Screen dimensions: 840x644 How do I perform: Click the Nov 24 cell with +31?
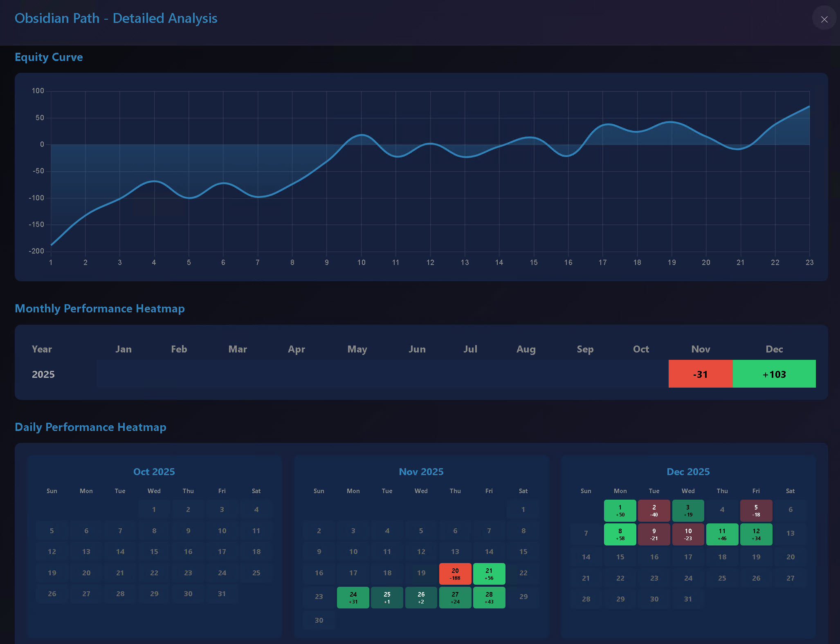[353, 597]
